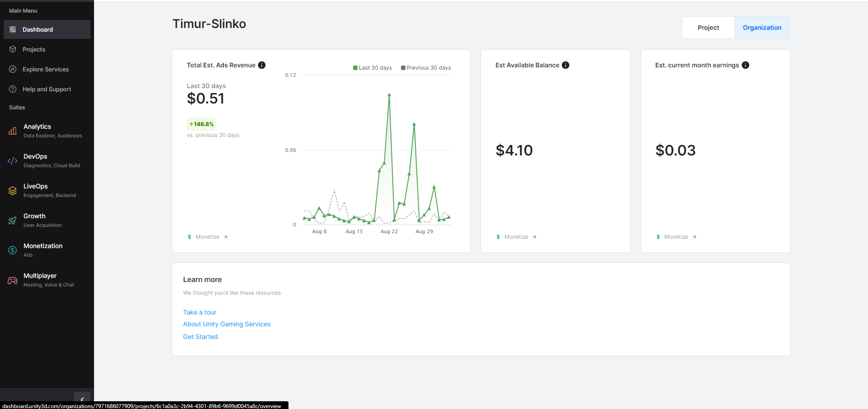Image resolution: width=868 pixels, height=409 pixels.
Task: Click the Growth rocket icon
Action: (13, 221)
